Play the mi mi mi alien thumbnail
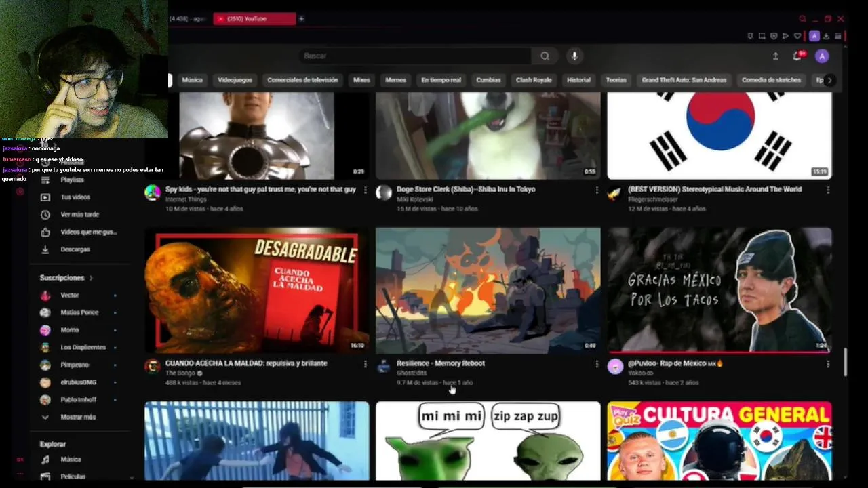868x488 pixels. (488, 441)
